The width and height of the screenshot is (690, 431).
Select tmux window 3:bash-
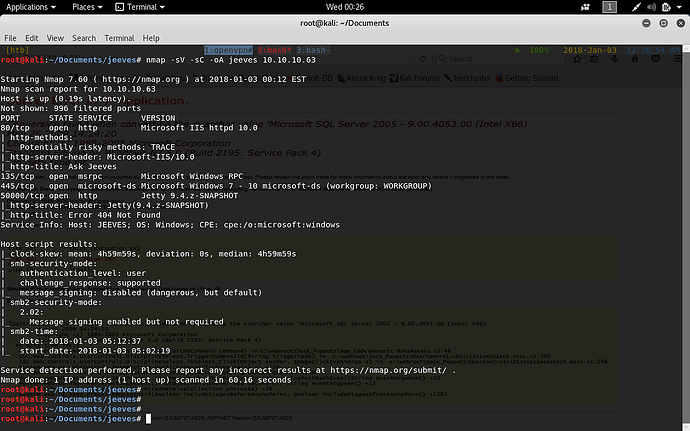[x=313, y=50]
